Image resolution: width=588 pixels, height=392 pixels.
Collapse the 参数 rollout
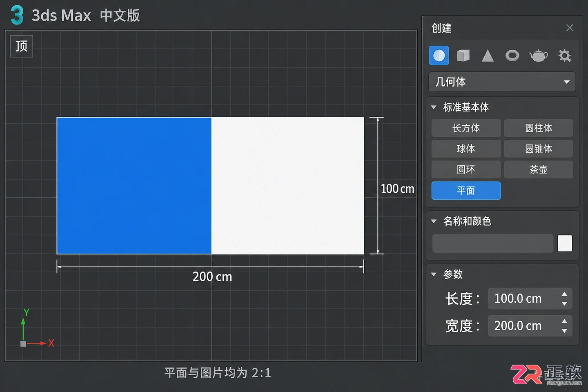pyautogui.click(x=434, y=274)
